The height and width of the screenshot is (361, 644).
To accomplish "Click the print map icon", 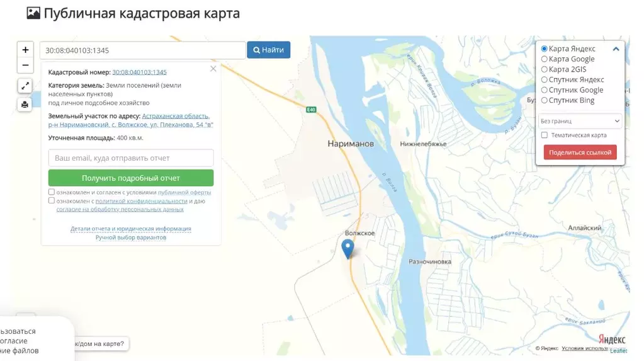I will coord(25,105).
